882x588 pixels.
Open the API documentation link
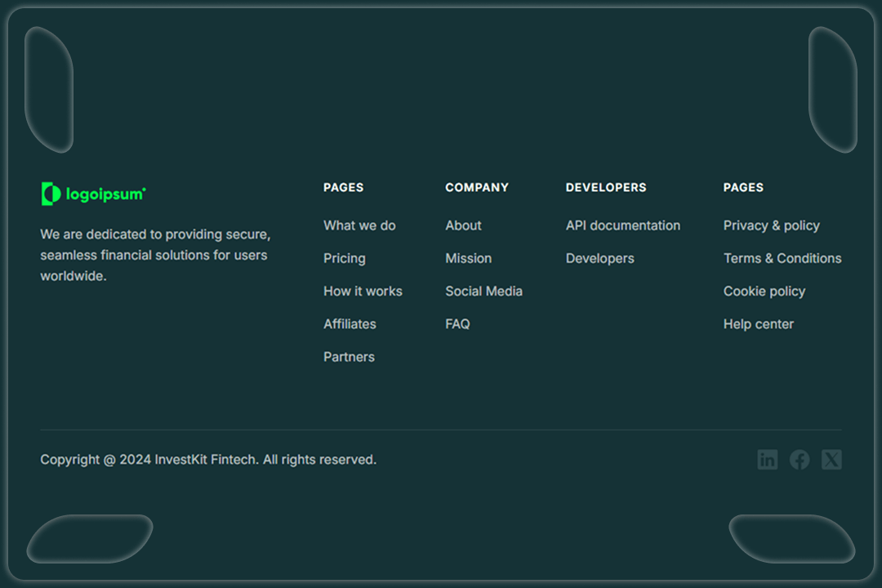(622, 225)
